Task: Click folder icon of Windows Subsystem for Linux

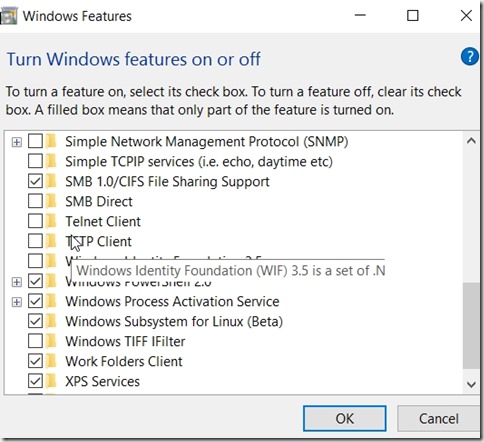Action: [51, 321]
